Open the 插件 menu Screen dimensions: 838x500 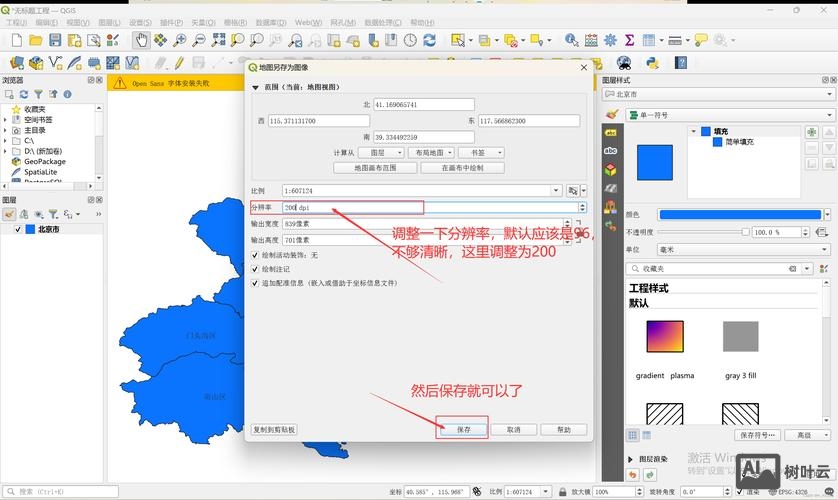coord(171,22)
